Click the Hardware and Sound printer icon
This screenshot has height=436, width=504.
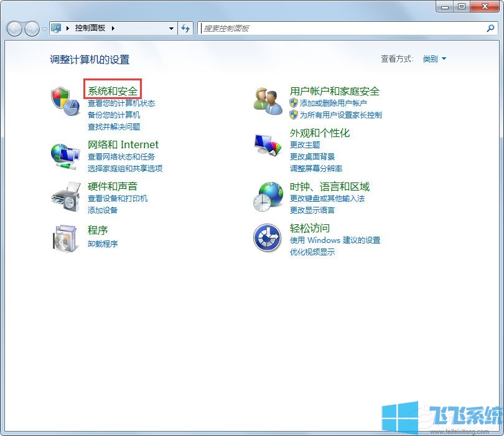coord(65,196)
